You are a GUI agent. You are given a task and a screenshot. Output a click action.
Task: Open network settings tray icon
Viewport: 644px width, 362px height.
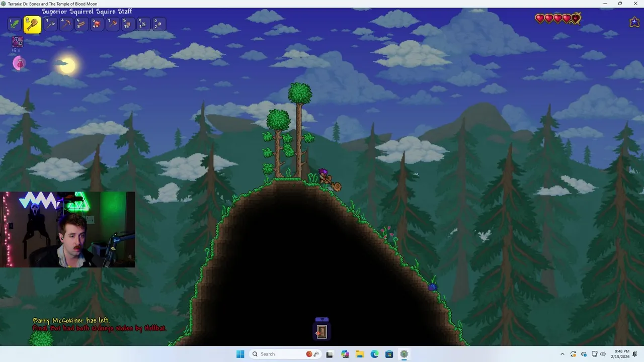coord(594,354)
